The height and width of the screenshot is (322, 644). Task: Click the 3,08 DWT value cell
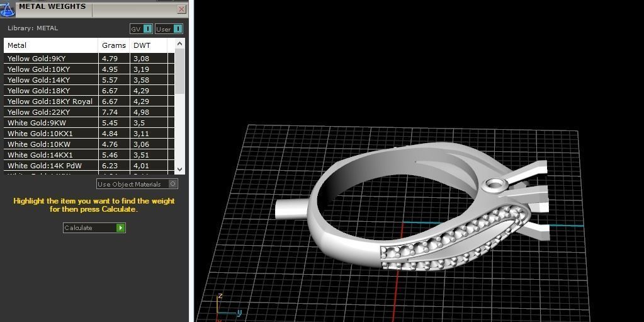point(149,59)
